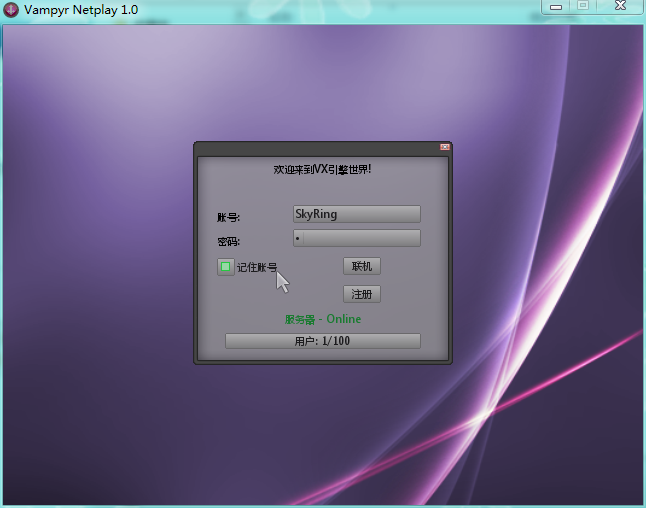Click the 欢迎来到VX引擎世界! welcome text

[322, 169]
